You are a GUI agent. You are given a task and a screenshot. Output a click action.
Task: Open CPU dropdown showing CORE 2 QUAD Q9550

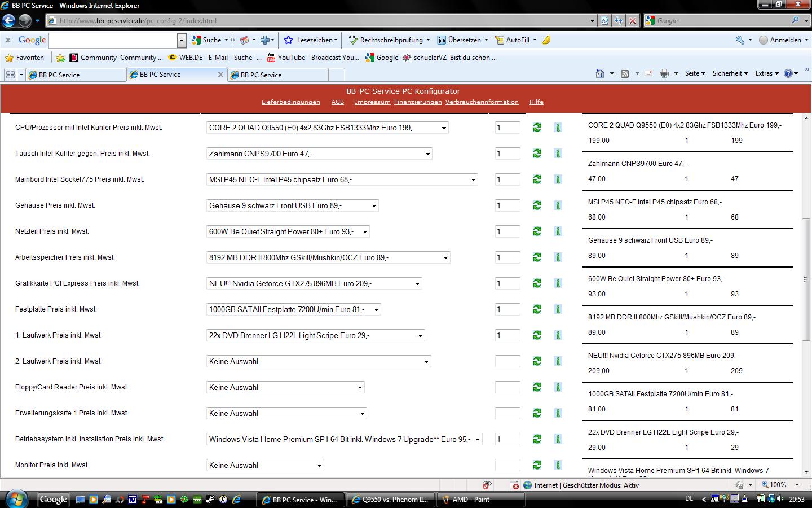point(328,128)
